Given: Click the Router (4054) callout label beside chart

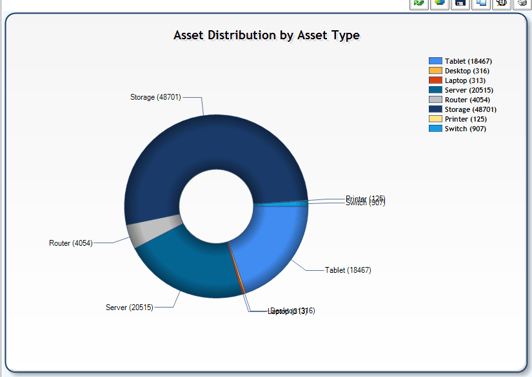Looking at the screenshot, I should 71,243.
